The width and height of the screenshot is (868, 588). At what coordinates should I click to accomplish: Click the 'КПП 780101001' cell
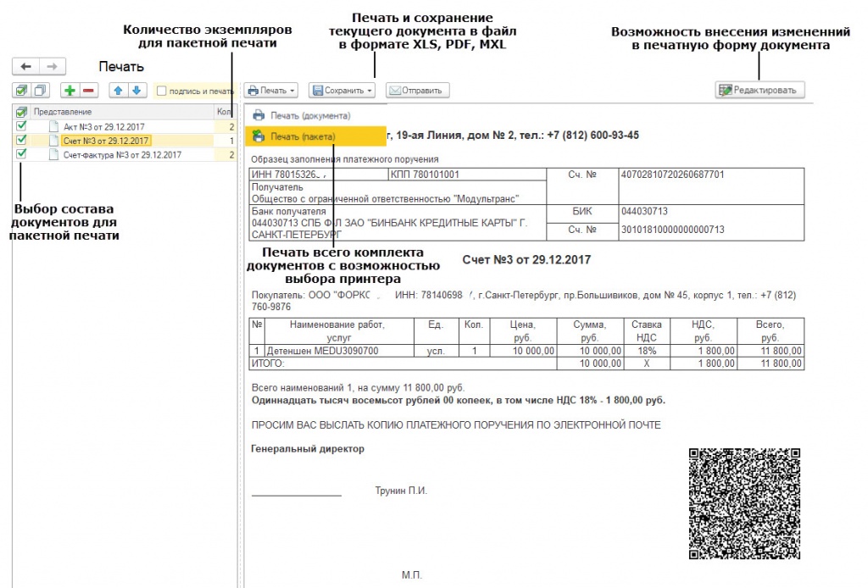(x=467, y=175)
